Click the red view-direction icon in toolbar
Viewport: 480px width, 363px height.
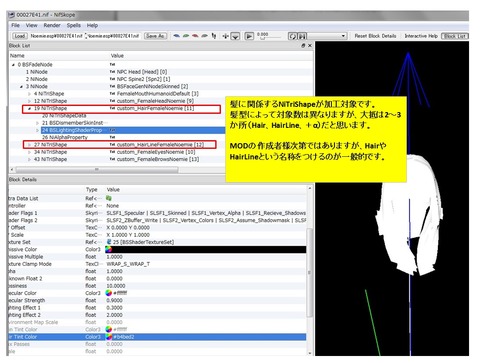coord(195,36)
